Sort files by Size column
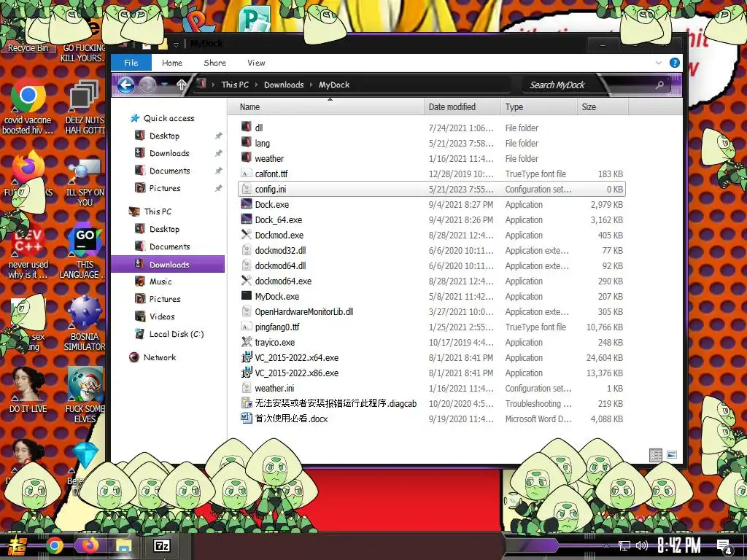Viewport: 747px width, 560px height. coord(602,106)
